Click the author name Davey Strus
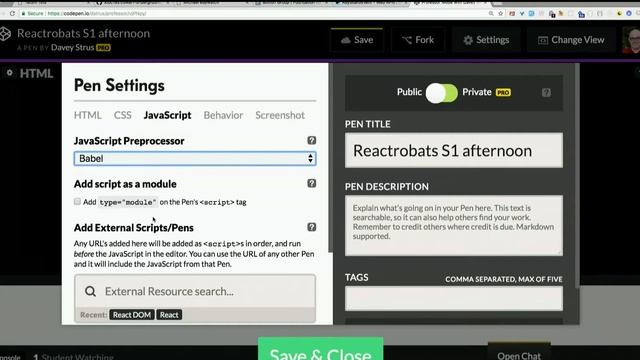This screenshot has height=360, width=640. (x=72, y=47)
